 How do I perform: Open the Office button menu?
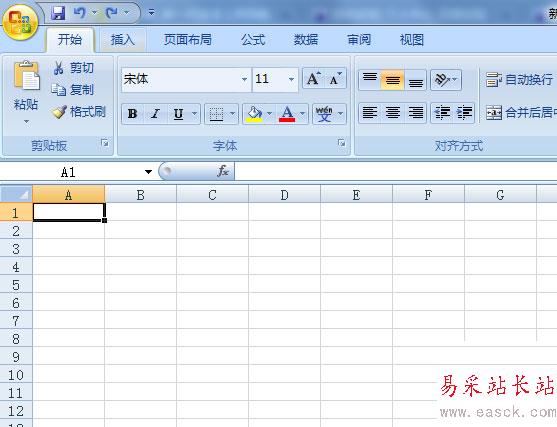[x=20, y=22]
